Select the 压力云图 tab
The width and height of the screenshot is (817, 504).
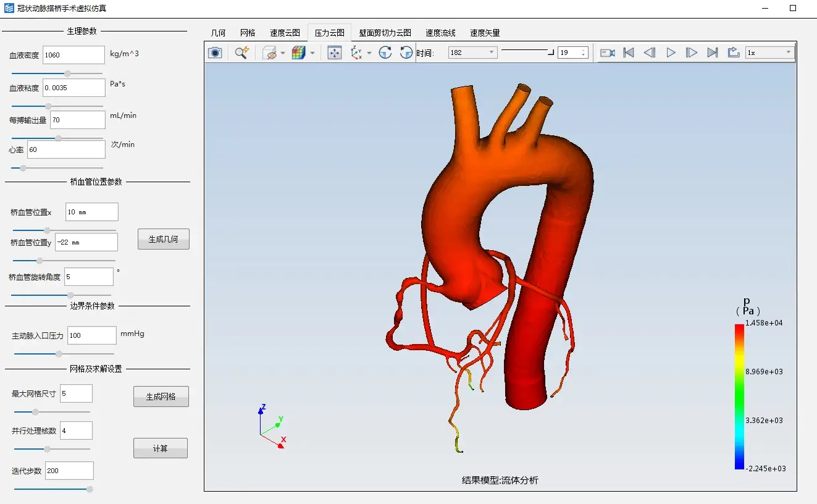330,33
